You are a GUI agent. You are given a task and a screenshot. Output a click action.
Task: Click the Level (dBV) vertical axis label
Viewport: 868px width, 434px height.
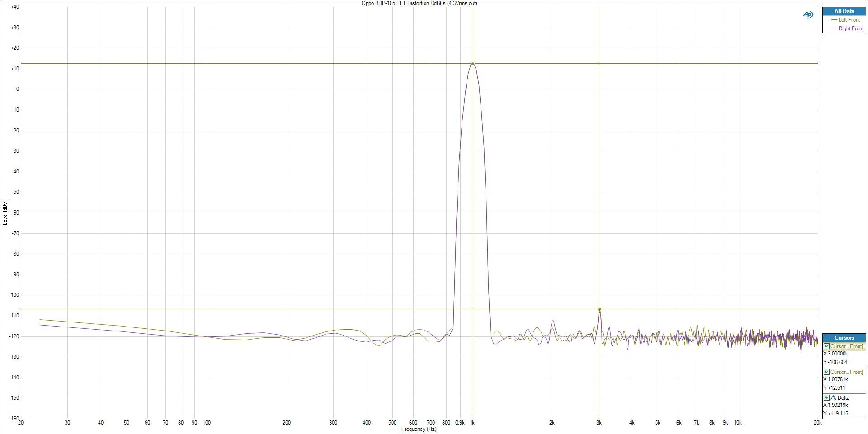pos(5,212)
